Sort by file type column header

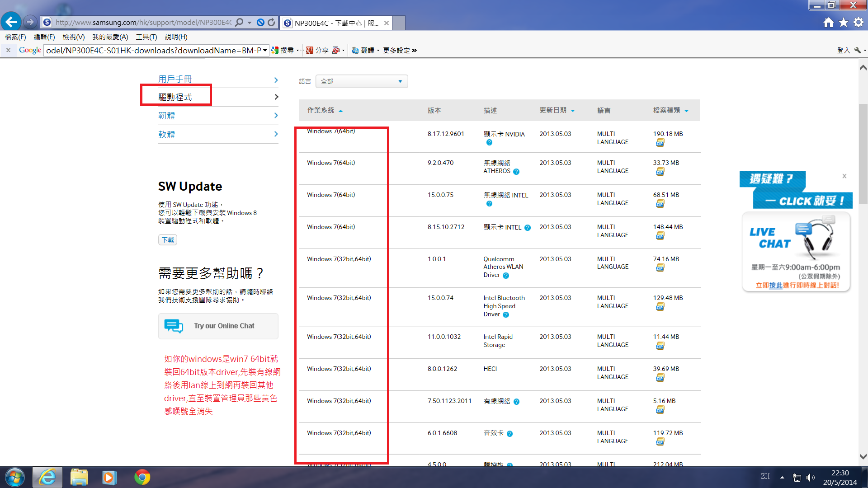pyautogui.click(x=671, y=110)
